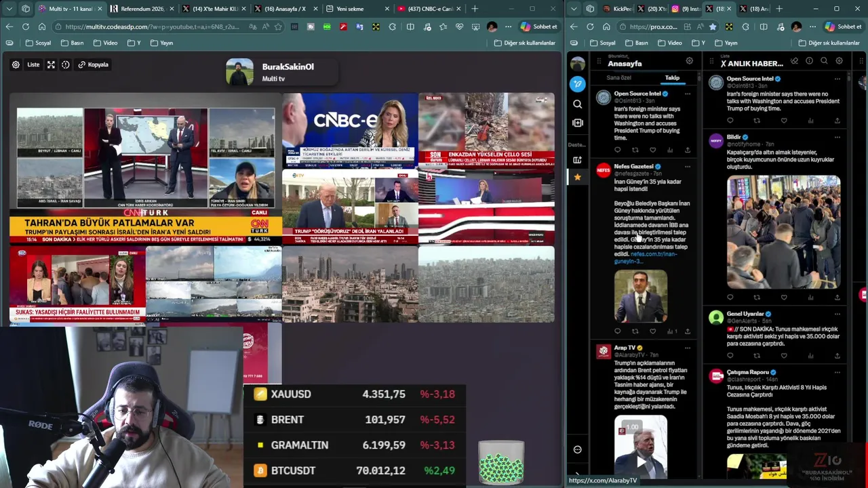The width and height of the screenshot is (868, 488).
Task: Repost Open Source Intel post in ANLIK HABER
Action: point(757,121)
